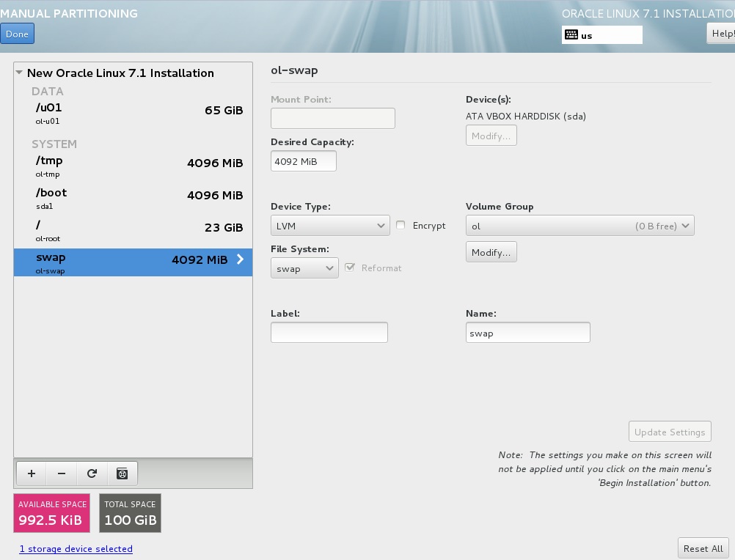Click the Update Settings button
The width and height of the screenshot is (735, 560).
click(x=669, y=431)
